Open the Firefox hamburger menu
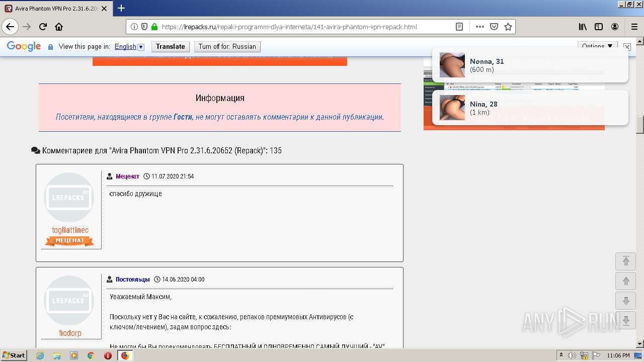This screenshot has width=644, height=362. point(634,27)
